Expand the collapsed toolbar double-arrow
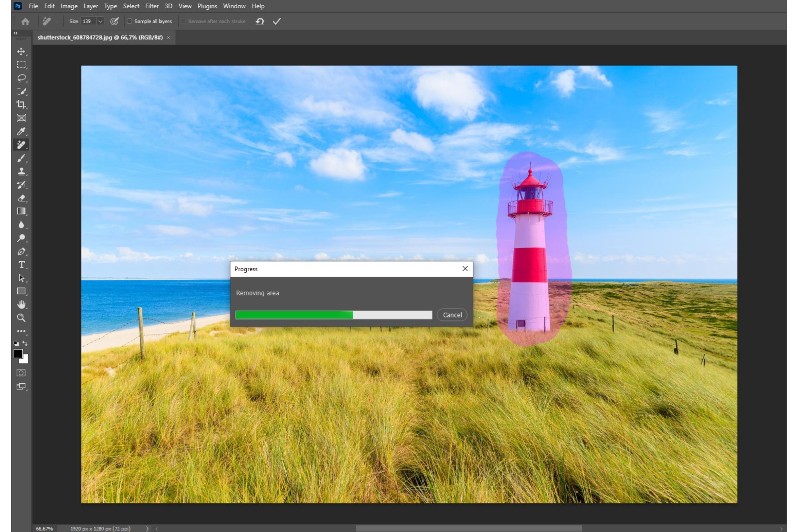Image resolution: width=798 pixels, height=532 pixels. tap(16, 33)
